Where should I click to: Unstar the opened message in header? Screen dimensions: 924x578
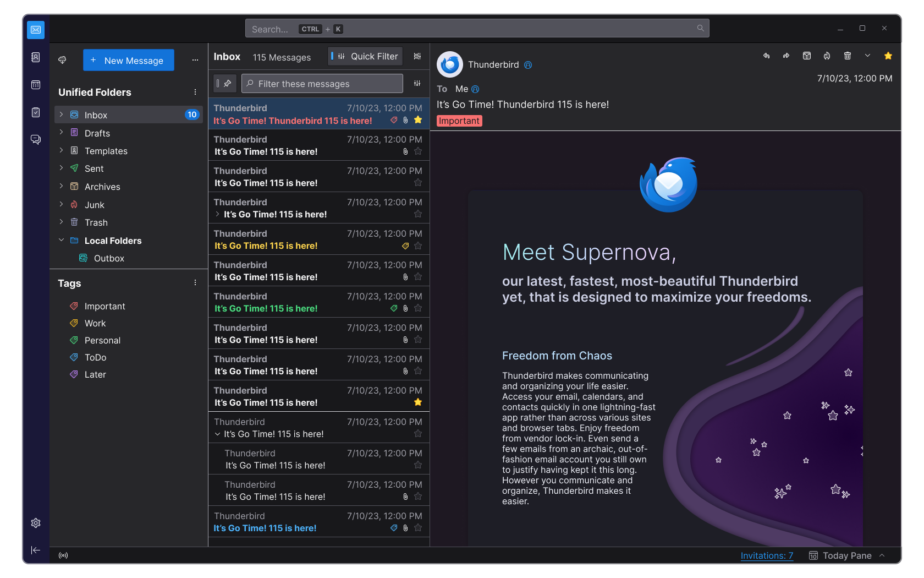(888, 56)
